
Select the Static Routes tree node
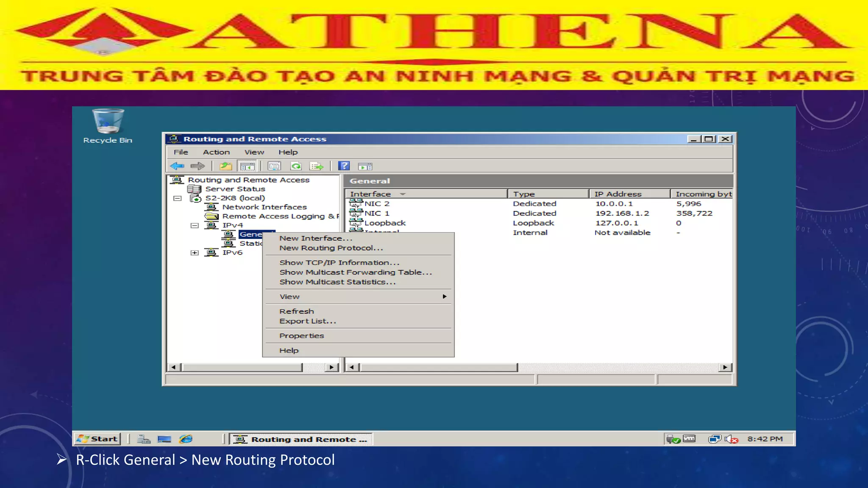(x=251, y=244)
